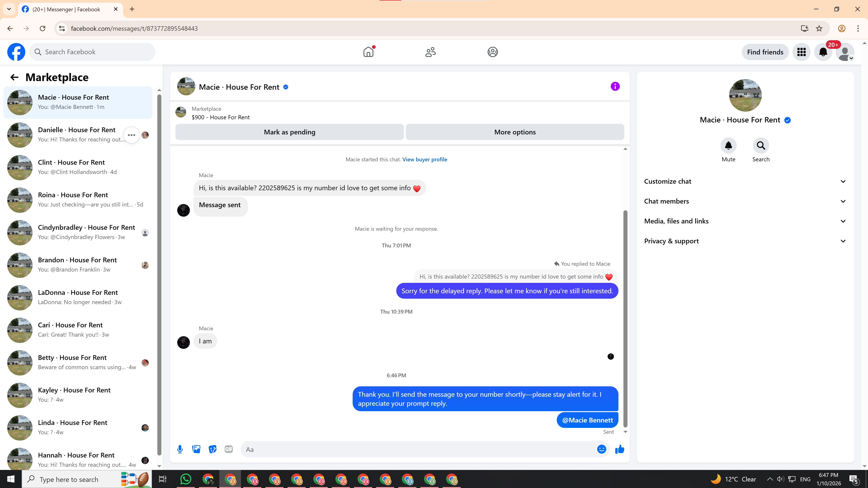Mute this conversation with bell button
Image resolution: width=868 pixels, height=488 pixels.
click(728, 145)
